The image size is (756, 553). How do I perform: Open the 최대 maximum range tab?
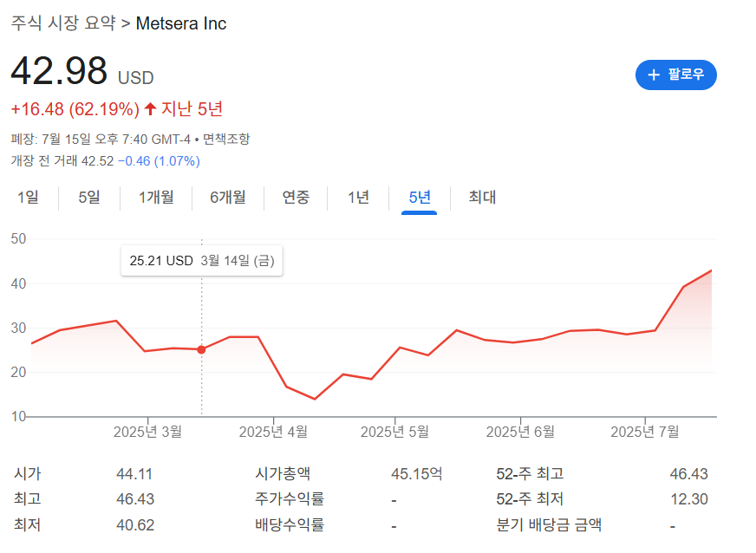(482, 197)
